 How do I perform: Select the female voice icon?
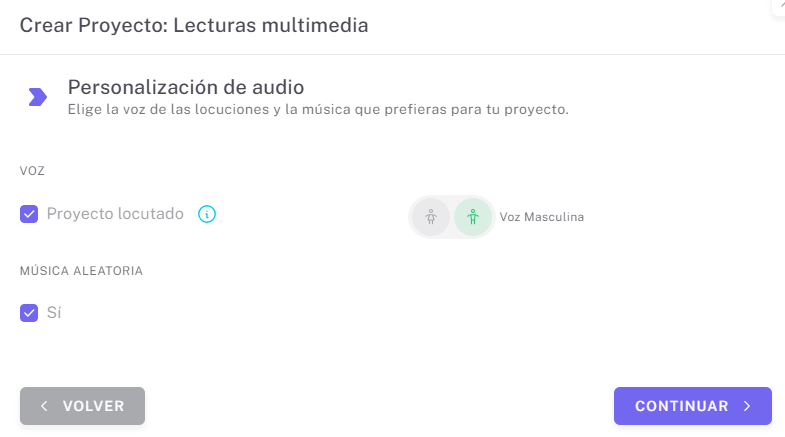pyautogui.click(x=431, y=217)
